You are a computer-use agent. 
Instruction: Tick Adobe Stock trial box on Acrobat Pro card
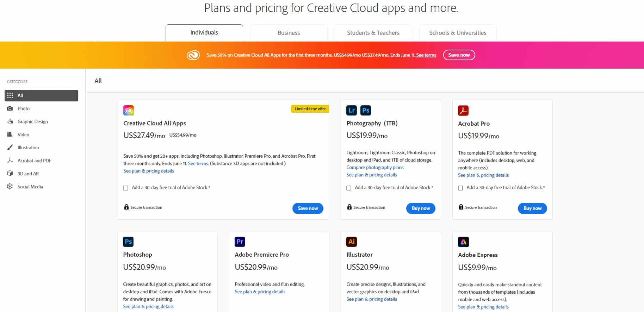pyautogui.click(x=460, y=188)
